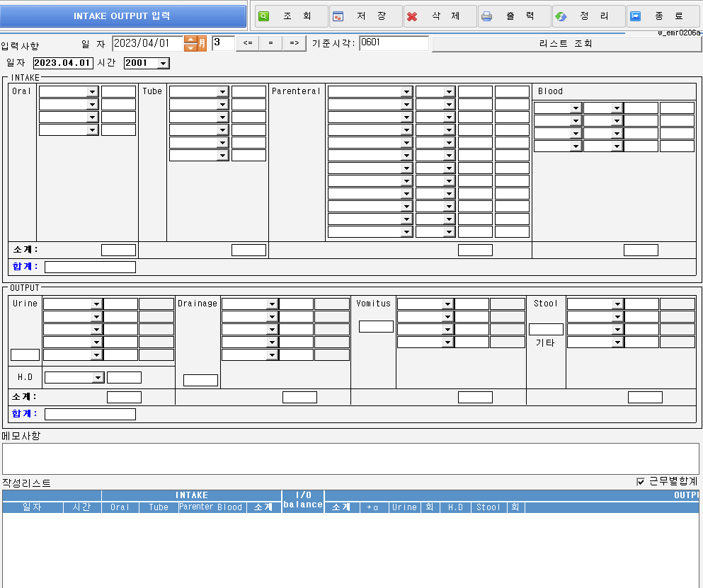The image size is (703, 588).
Task: Click the 리스트 조회 button
Action: [566, 43]
